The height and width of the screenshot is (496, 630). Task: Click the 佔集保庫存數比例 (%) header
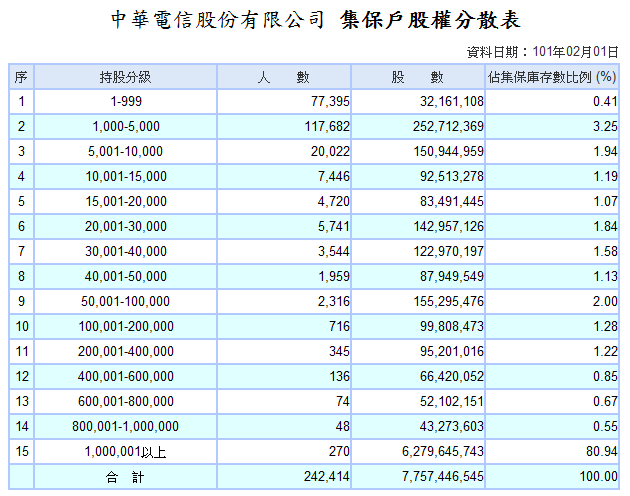pyautogui.click(x=552, y=77)
